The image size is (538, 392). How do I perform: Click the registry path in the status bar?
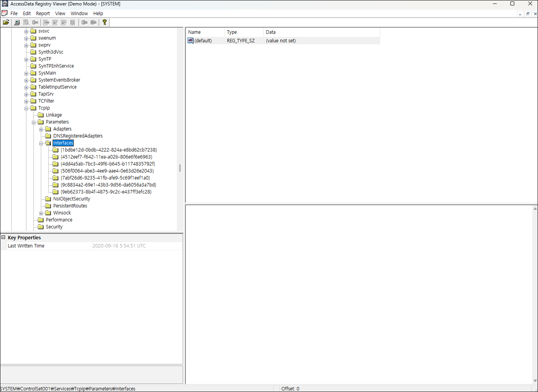68,389
